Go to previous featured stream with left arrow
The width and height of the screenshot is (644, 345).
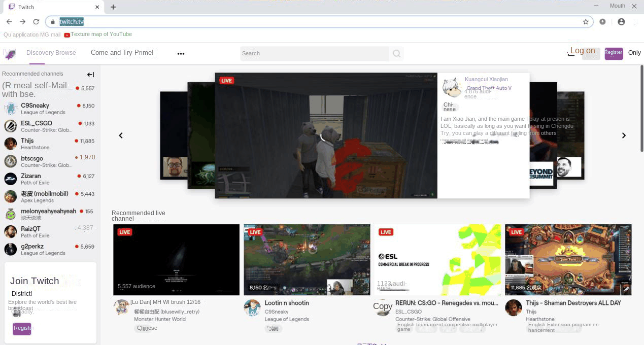121,135
